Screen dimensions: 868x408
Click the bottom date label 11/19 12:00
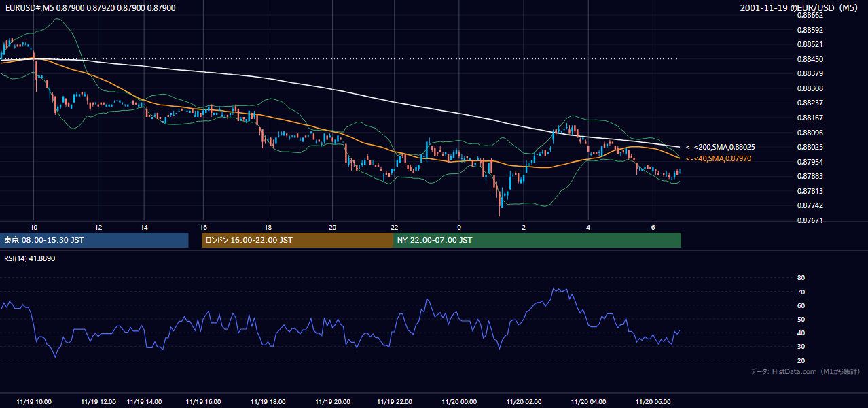(x=98, y=401)
